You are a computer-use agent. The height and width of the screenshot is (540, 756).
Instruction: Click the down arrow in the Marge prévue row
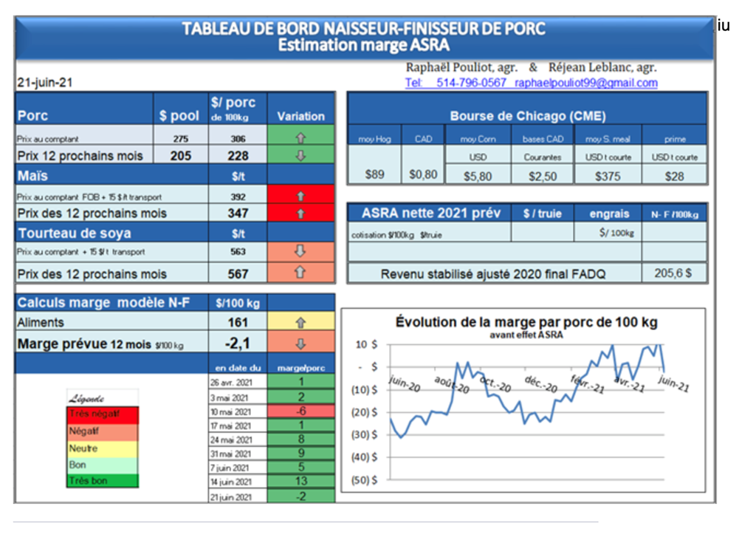(300, 344)
